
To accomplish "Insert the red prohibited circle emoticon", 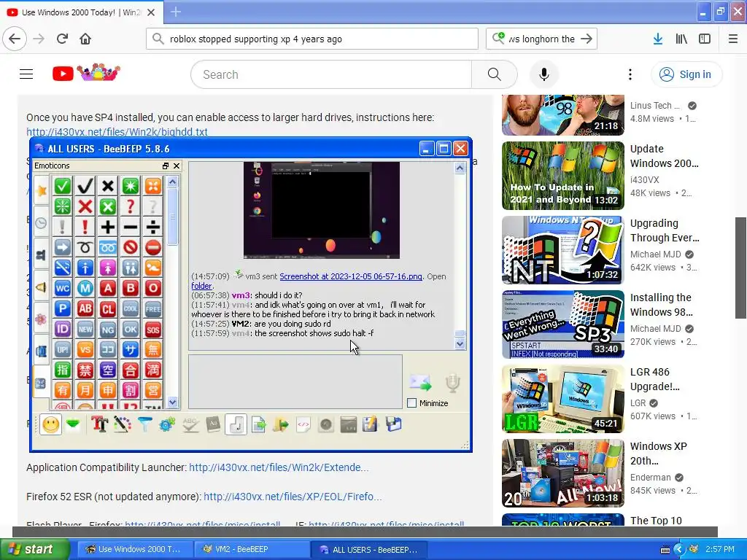I will (130, 247).
